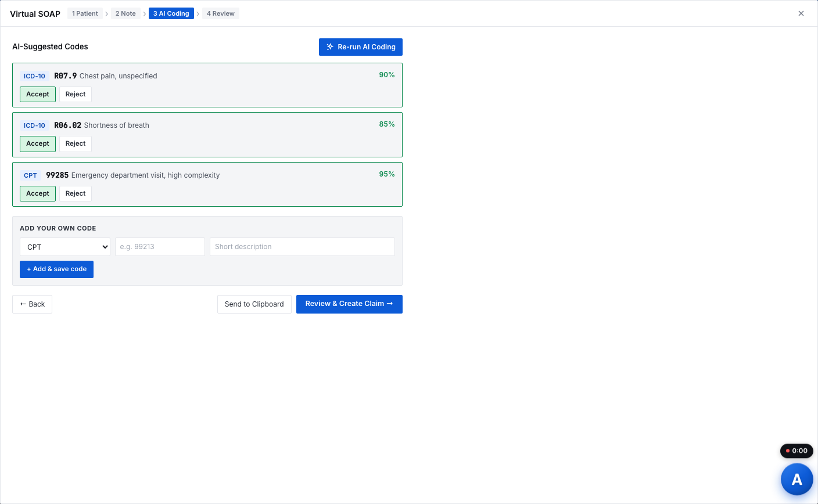Close the Virtual SOAP dialog
This screenshot has height=504, width=818.
[801, 13]
